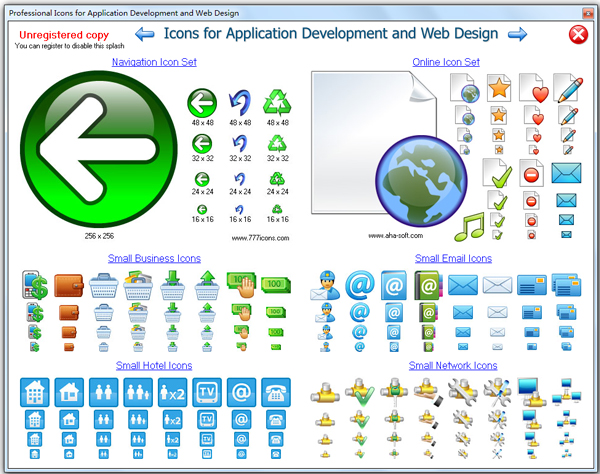Click the largest hotel building icon
The image size is (600, 474).
(34, 393)
